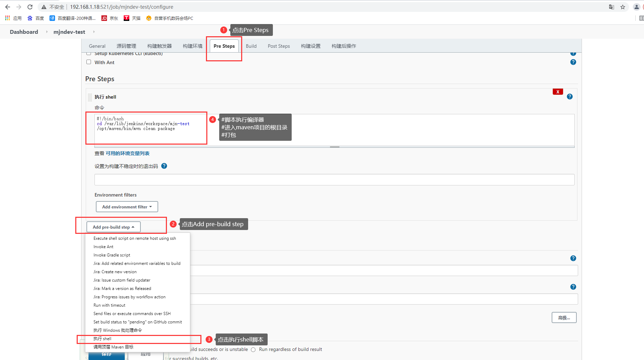The height and width of the screenshot is (360, 644).
Task: Open help icon beside the first field below the menu
Action: point(573,258)
